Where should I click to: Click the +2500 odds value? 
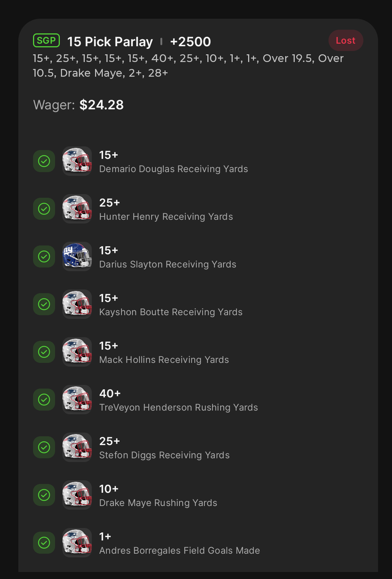(190, 42)
